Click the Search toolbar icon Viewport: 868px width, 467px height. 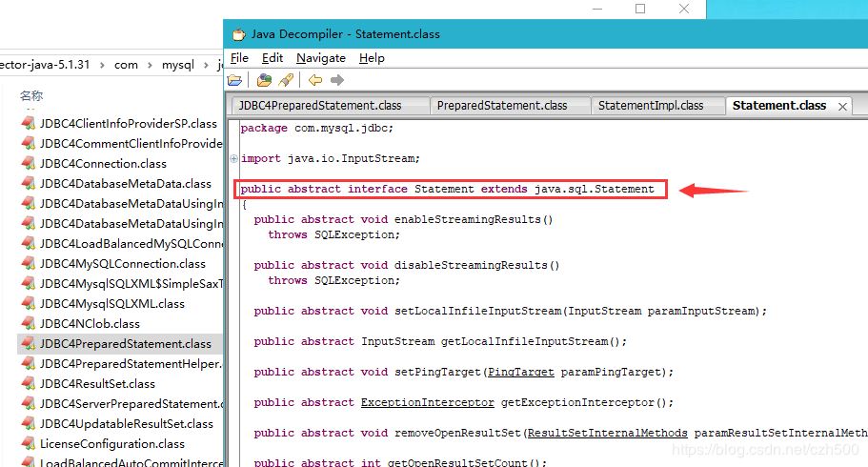pyautogui.click(x=286, y=80)
